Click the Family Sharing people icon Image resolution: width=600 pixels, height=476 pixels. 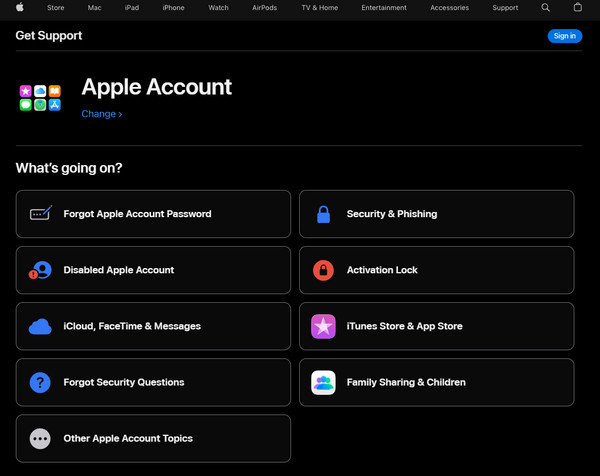323,383
